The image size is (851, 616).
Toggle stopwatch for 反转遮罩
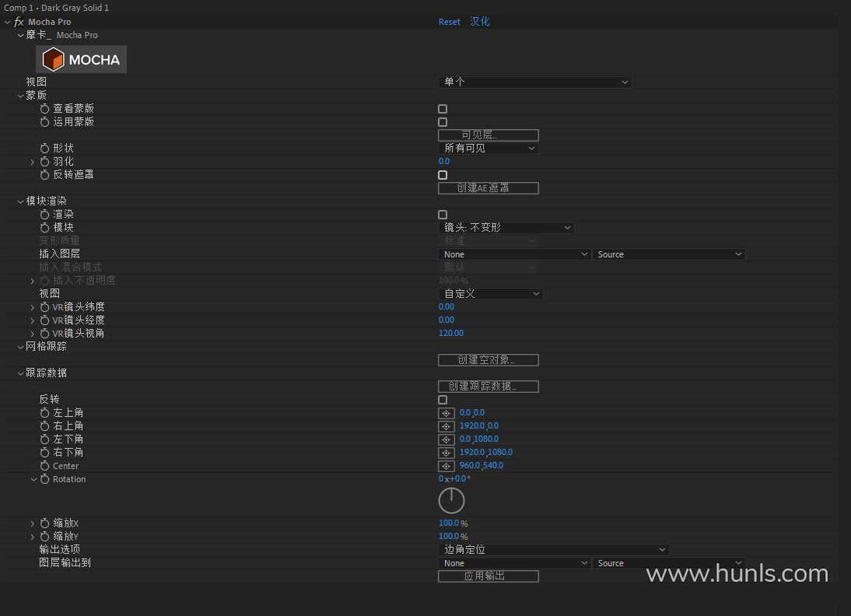pos(44,175)
